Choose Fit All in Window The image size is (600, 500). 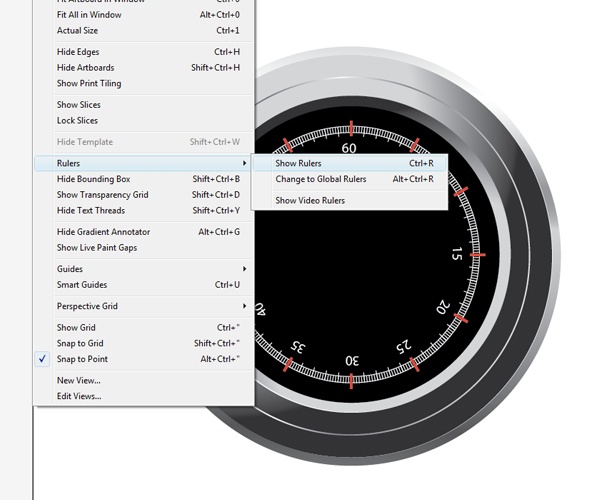pos(144,15)
